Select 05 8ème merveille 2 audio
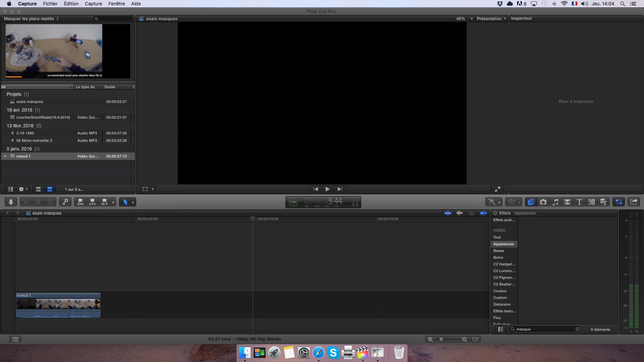Image resolution: width=644 pixels, height=362 pixels. (68, 140)
